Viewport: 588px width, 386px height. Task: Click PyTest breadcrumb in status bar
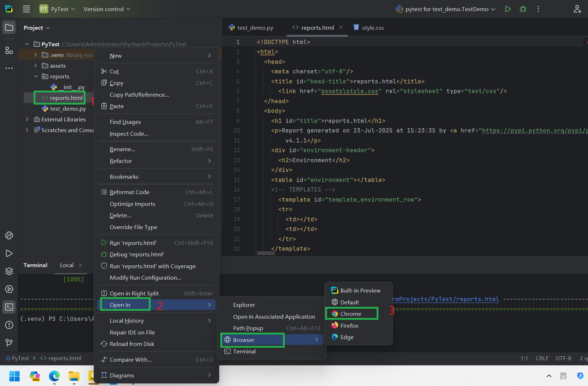pyautogui.click(x=18, y=358)
